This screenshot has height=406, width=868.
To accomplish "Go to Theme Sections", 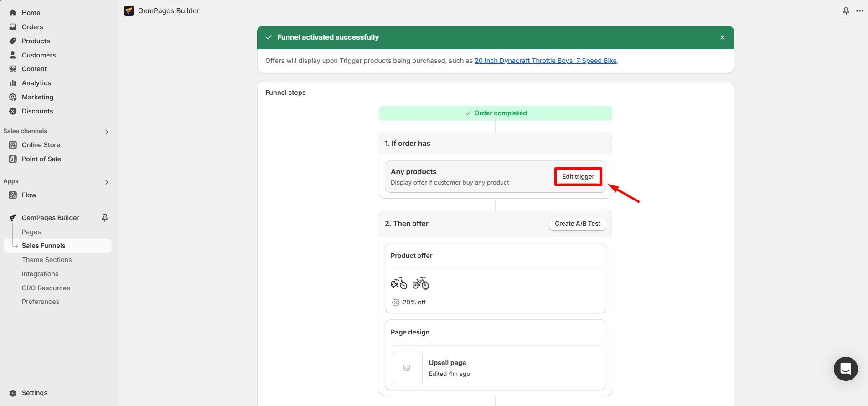I will pyautogui.click(x=46, y=260).
